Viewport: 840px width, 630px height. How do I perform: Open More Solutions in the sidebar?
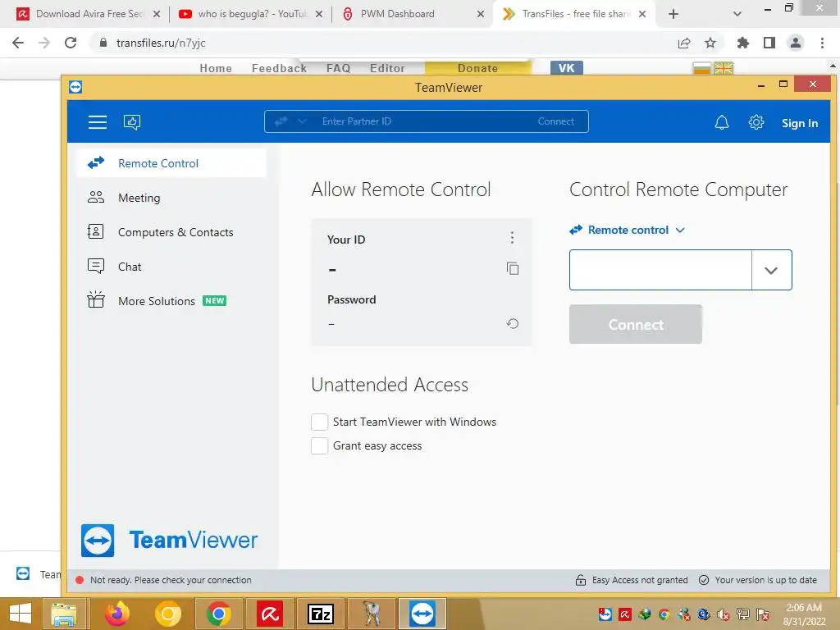[x=171, y=300]
